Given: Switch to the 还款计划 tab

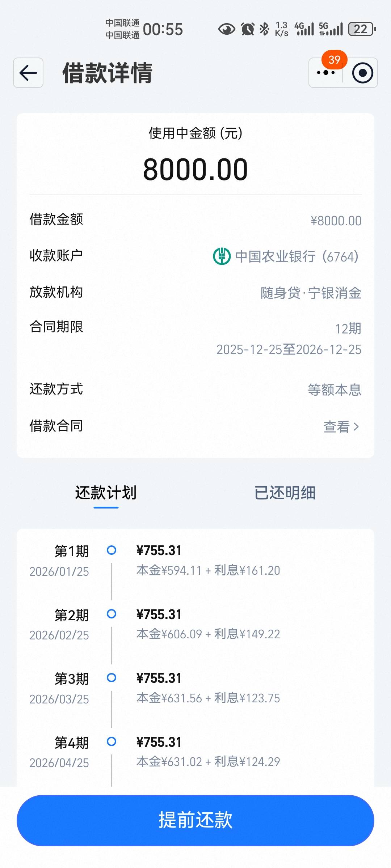Looking at the screenshot, I should 106,493.
